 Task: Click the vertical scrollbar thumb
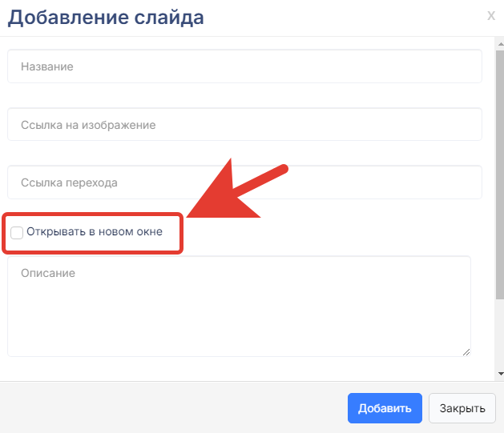coord(500,175)
